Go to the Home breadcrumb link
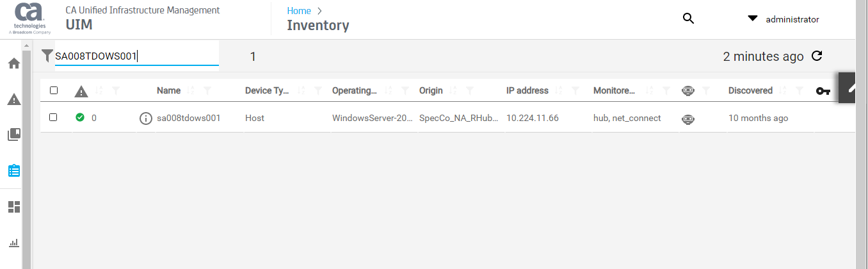 click(299, 11)
